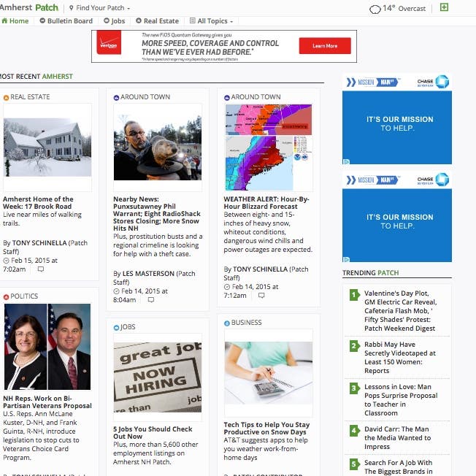This screenshot has height=476, width=476.
Task: Click the location pin icon by Find Your Patch
Action: point(72,8)
